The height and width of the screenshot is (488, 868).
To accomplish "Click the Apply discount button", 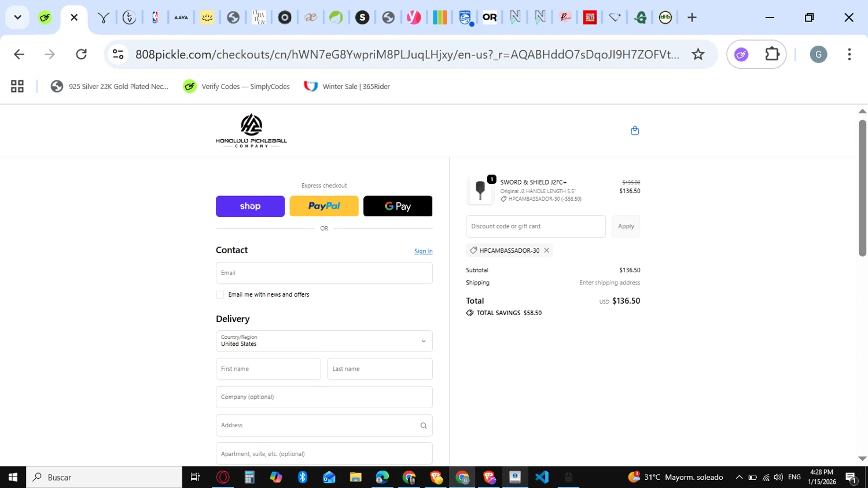I will [x=626, y=227].
